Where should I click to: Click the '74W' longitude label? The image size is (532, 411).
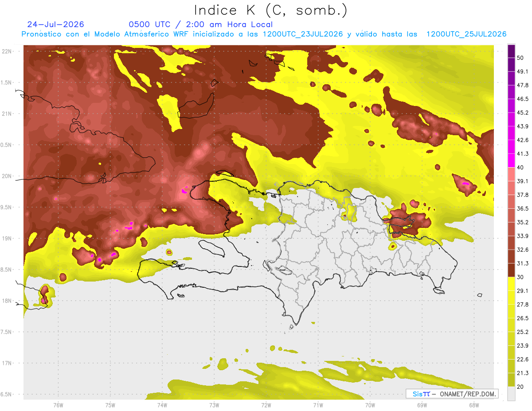pyautogui.click(x=162, y=405)
